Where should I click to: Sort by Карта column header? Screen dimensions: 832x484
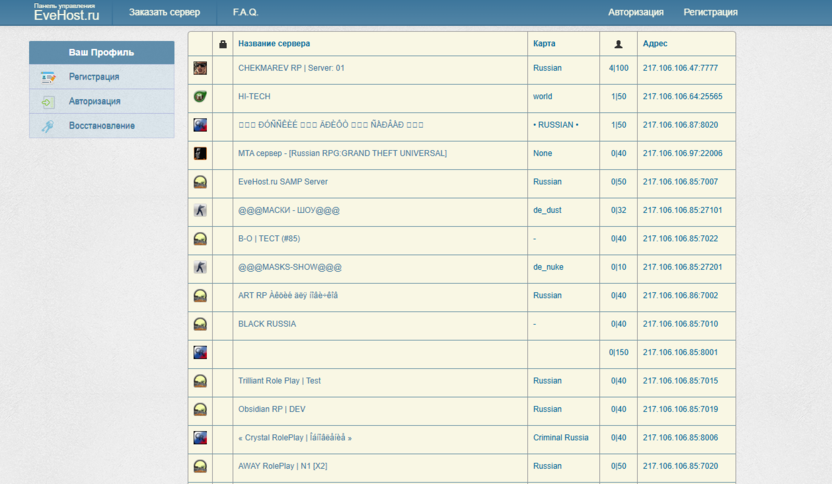click(544, 44)
